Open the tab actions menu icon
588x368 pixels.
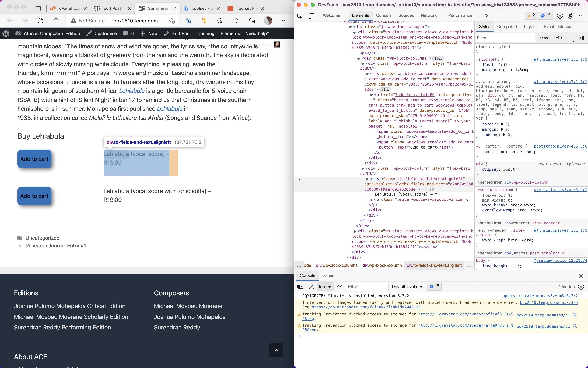point(38,9)
